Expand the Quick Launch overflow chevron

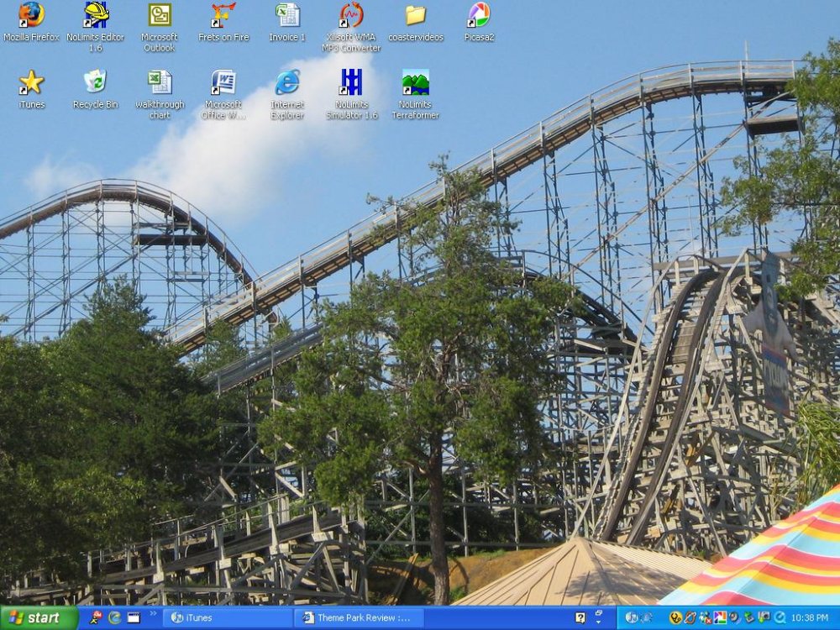click(152, 613)
